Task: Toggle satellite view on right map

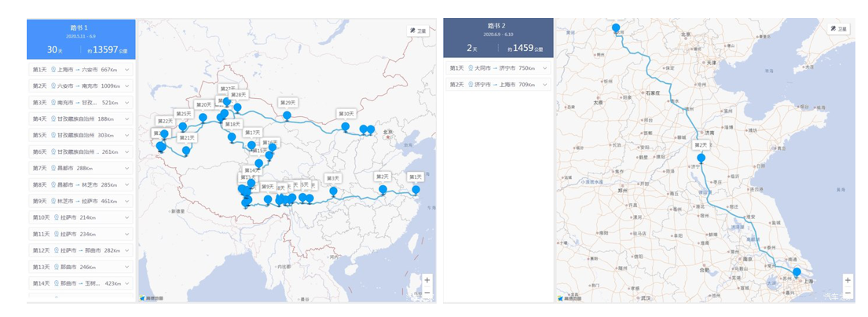Action: pyautogui.click(x=839, y=29)
